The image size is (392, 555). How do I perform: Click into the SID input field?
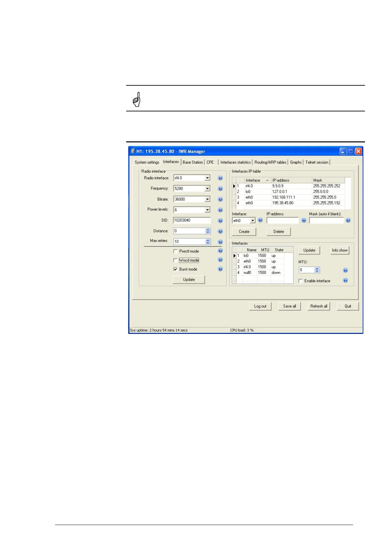pos(192,220)
